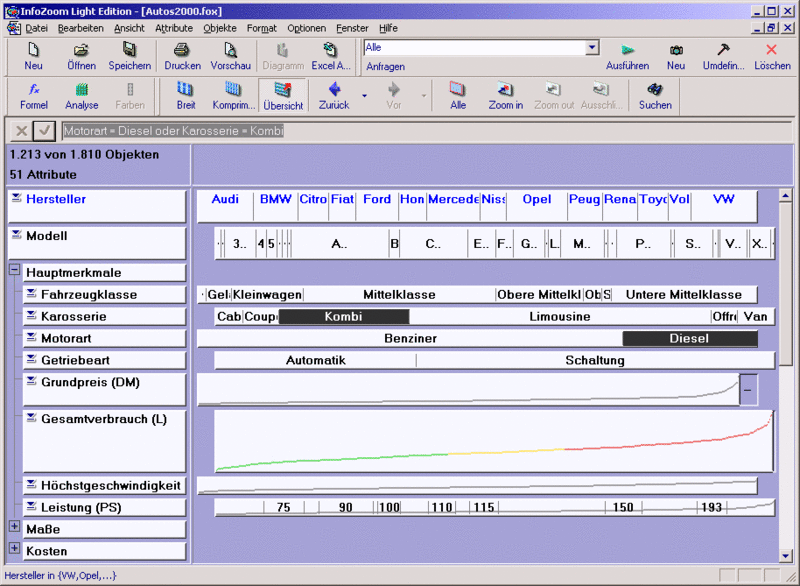800x586 pixels.
Task: Go back with Zurück arrow icon
Action: tap(334, 96)
